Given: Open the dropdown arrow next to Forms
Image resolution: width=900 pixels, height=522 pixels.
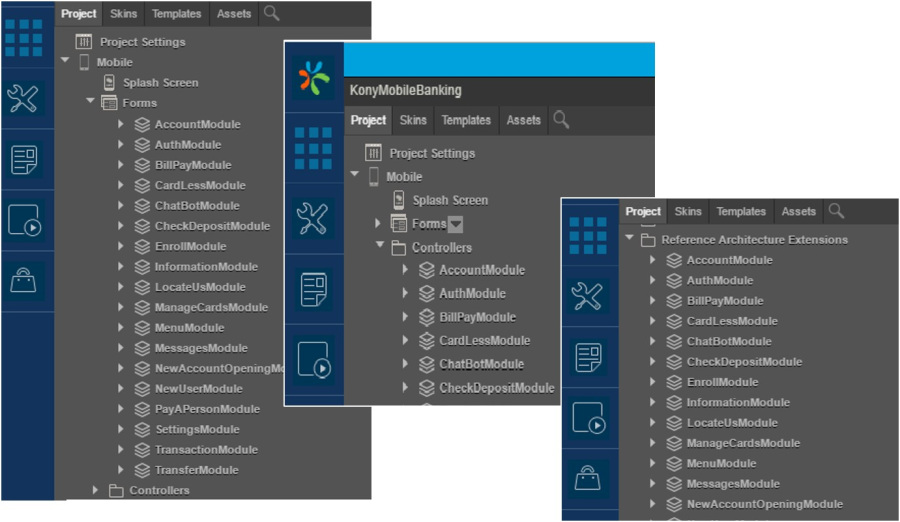Looking at the screenshot, I should point(456,224).
